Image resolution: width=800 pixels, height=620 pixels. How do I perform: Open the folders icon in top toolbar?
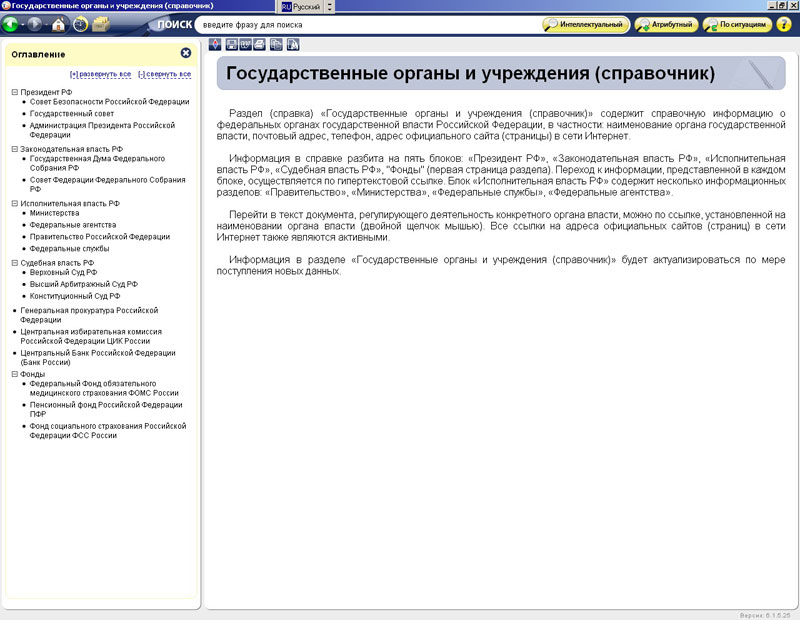101,24
